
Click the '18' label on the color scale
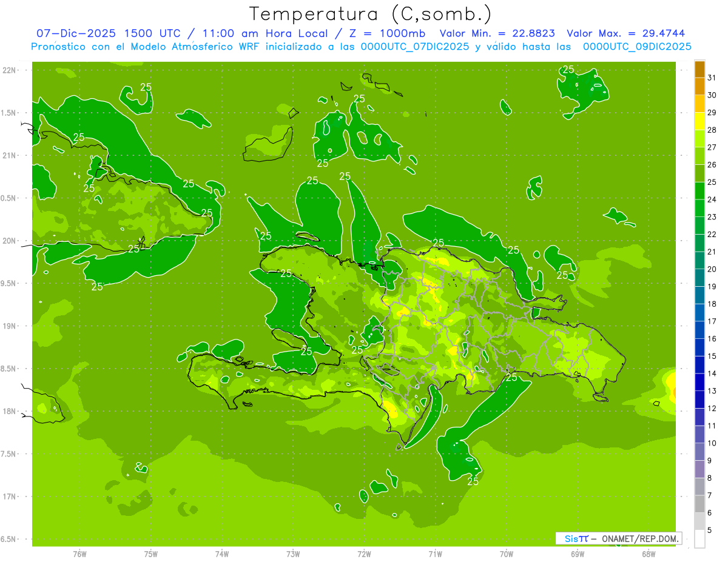712,304
